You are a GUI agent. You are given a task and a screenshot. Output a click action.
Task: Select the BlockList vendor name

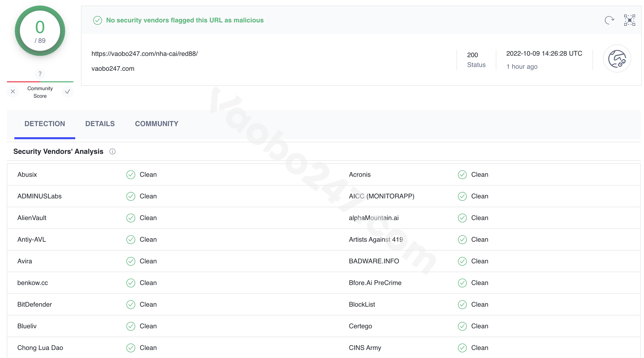pos(362,304)
